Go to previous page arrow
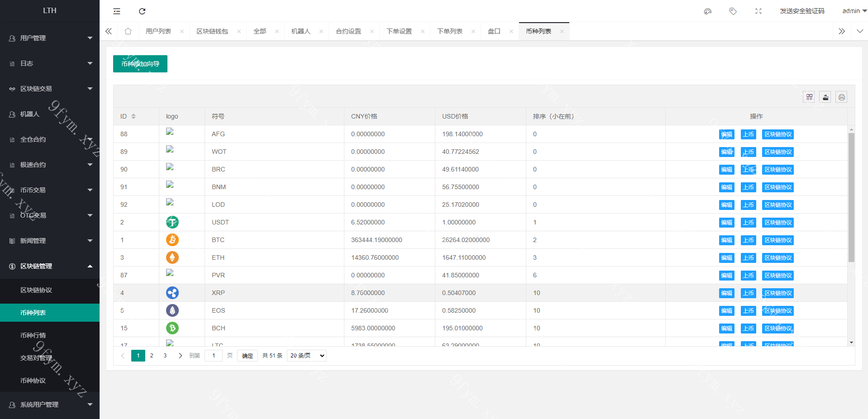This screenshot has height=419, width=868. [x=123, y=356]
